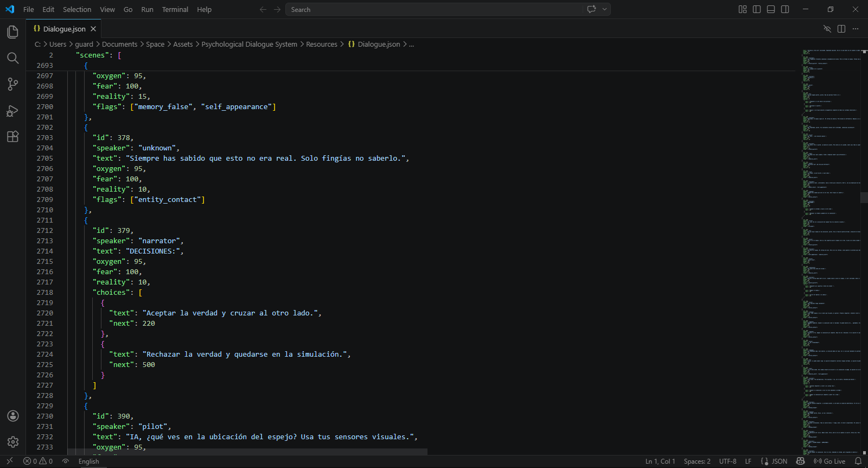Open the Go menu
Viewport: 868px width, 468px height.
(x=128, y=9)
